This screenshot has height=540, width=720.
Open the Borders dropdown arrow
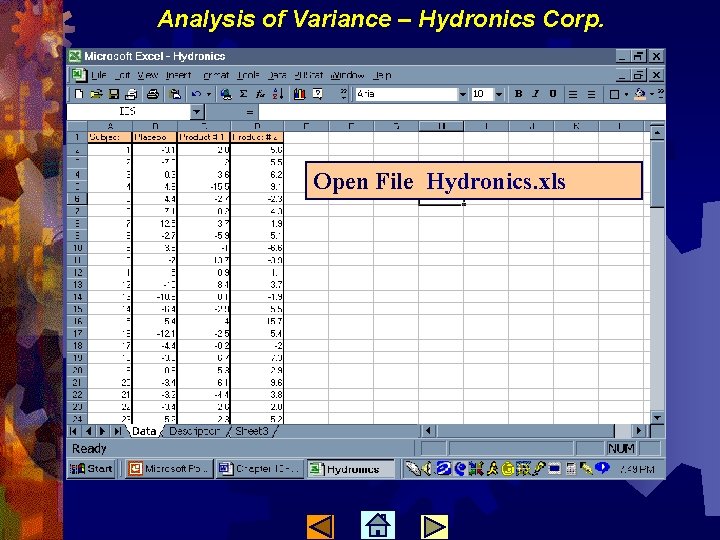coord(626,95)
